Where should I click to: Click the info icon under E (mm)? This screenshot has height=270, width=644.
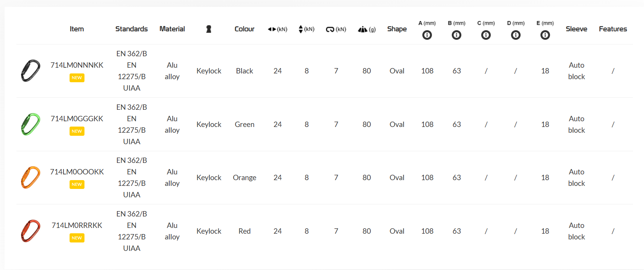pos(545,35)
